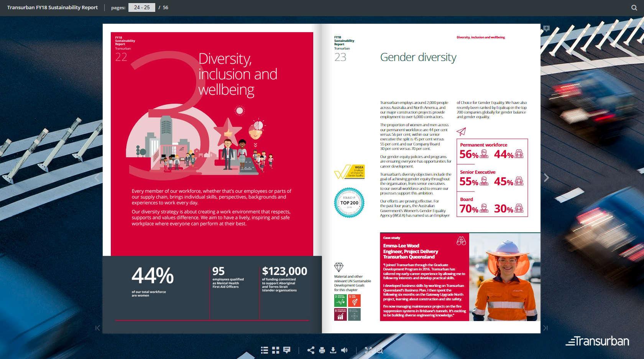644x359 pixels.
Task: Go to the next page arrow
Action: pyautogui.click(x=546, y=178)
